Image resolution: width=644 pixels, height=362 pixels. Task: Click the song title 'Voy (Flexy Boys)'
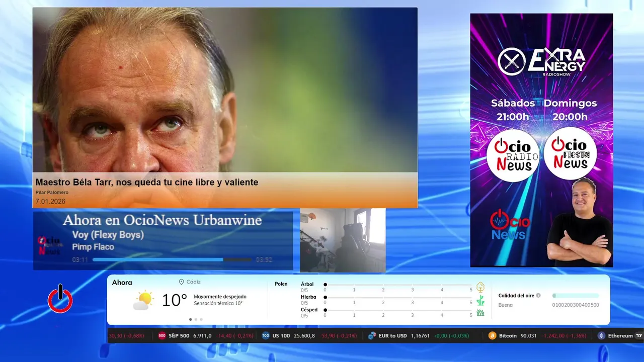pyautogui.click(x=108, y=235)
